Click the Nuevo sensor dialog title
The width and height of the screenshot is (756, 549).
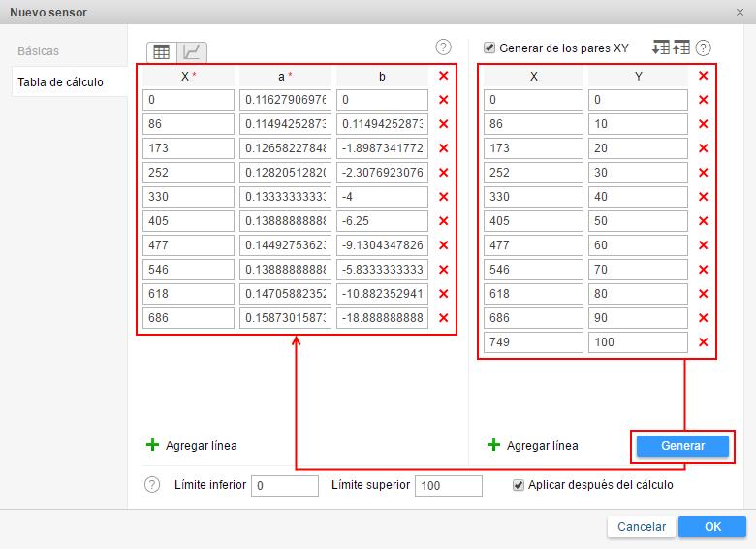48,13
